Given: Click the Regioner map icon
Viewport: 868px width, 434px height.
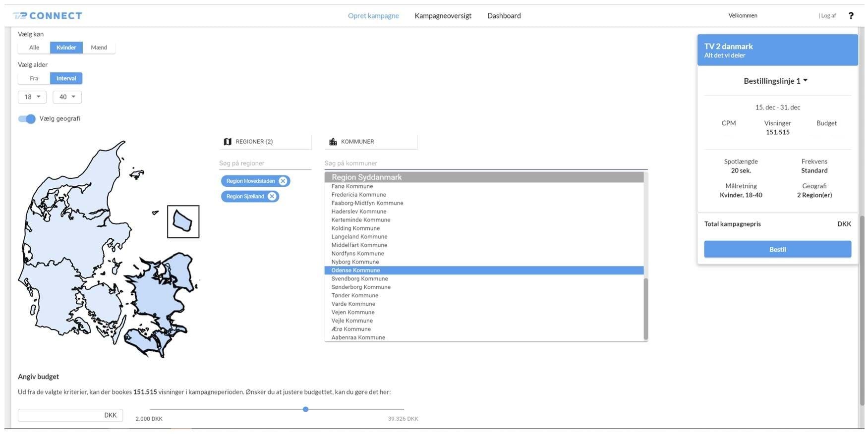Looking at the screenshot, I should point(228,142).
